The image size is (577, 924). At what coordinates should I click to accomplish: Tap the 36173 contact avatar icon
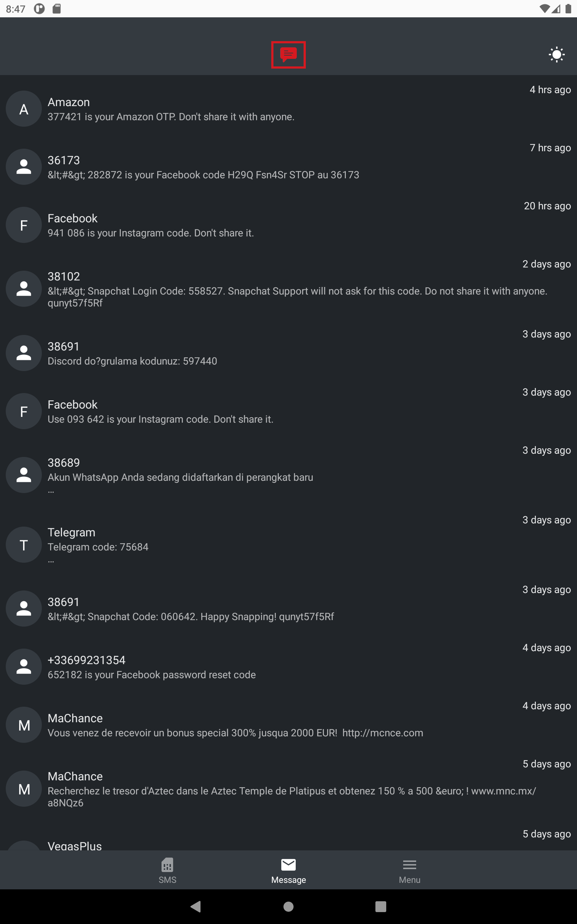coord(24,167)
